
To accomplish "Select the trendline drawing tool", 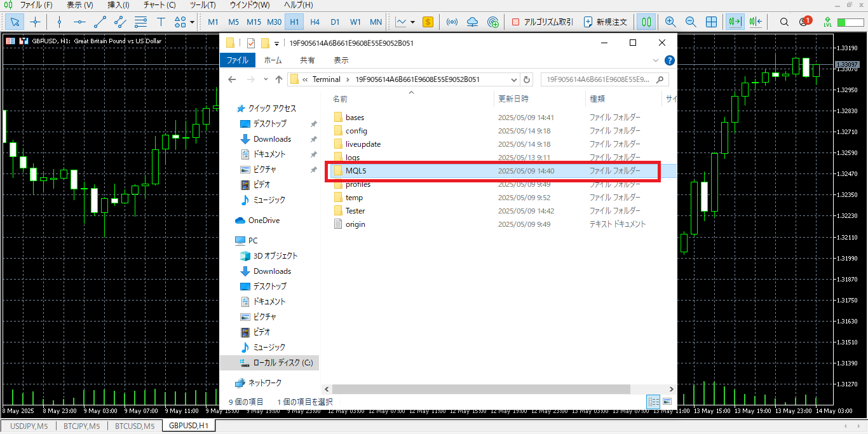I will click(100, 22).
